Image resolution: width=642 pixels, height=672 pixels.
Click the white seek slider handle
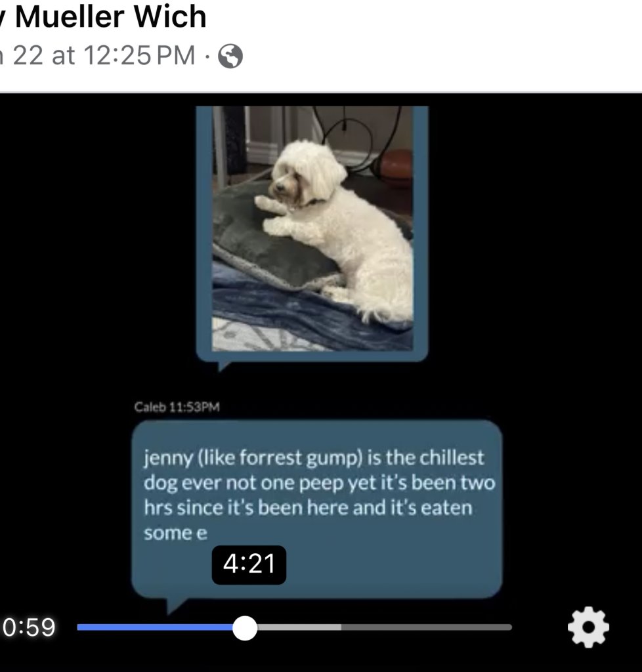click(245, 628)
